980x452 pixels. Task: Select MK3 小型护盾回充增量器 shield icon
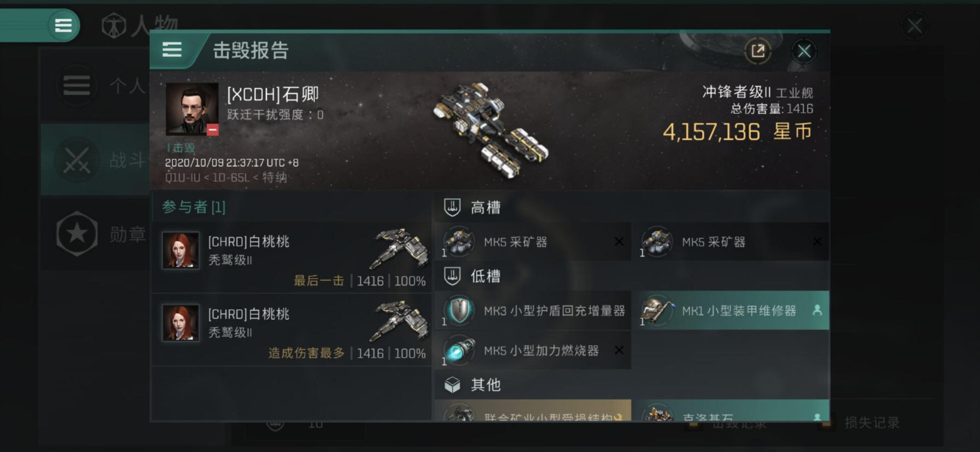(x=459, y=310)
